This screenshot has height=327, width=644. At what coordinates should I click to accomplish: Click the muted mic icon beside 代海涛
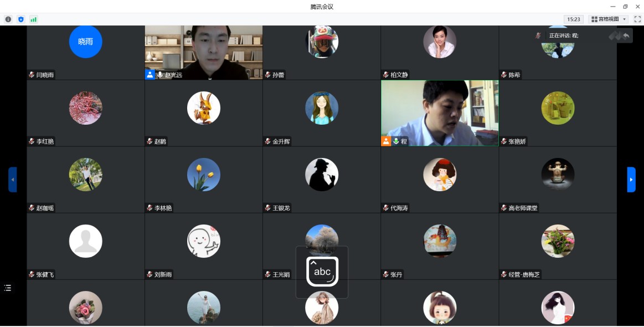(x=385, y=208)
